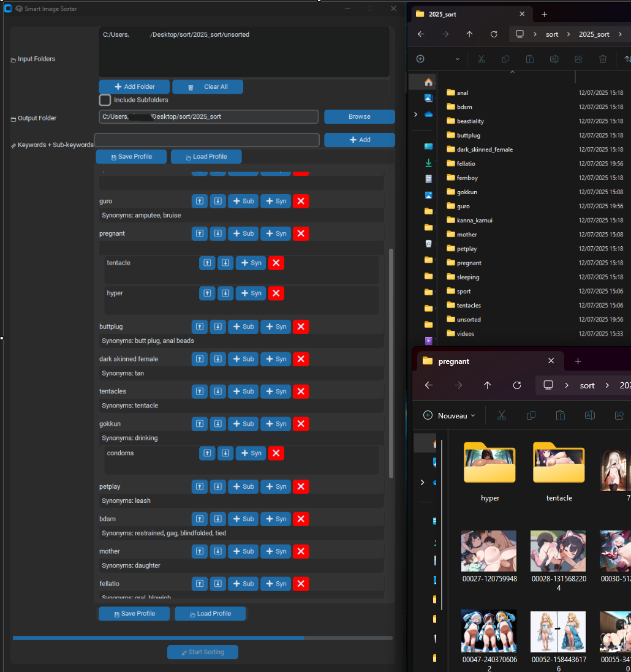The height and width of the screenshot is (672, 631).
Task: Expand chevron before sort in pregnant window
Action: coord(567,385)
